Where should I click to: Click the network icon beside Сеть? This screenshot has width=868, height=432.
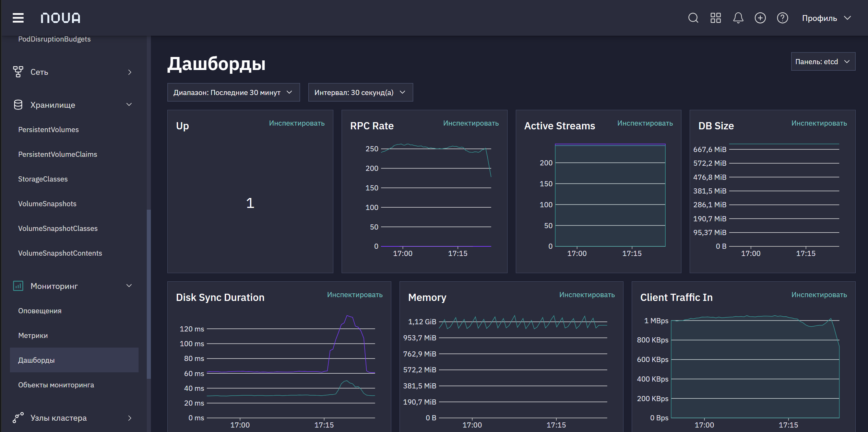point(18,72)
